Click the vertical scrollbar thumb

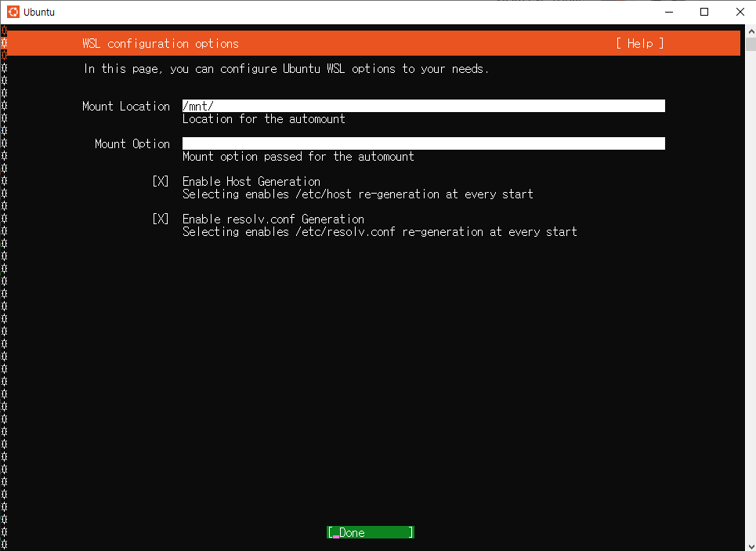click(751, 45)
